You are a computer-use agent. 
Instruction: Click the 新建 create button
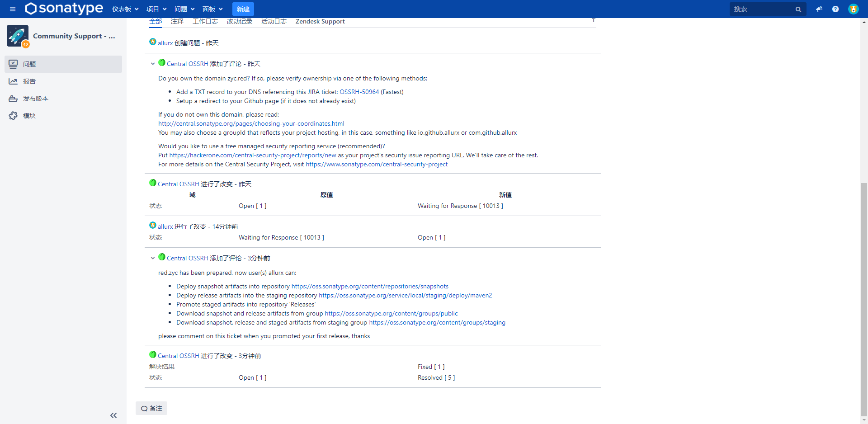pyautogui.click(x=243, y=9)
